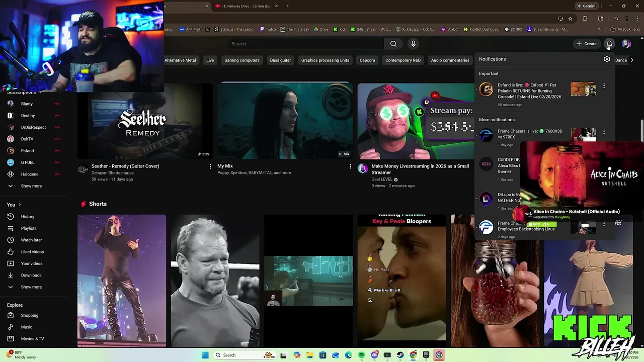Click the YouTube search input field

[x=305, y=44]
